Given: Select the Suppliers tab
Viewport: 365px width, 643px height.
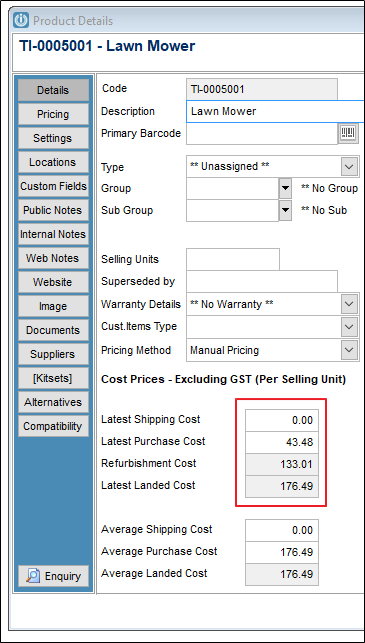Looking at the screenshot, I should (x=53, y=354).
